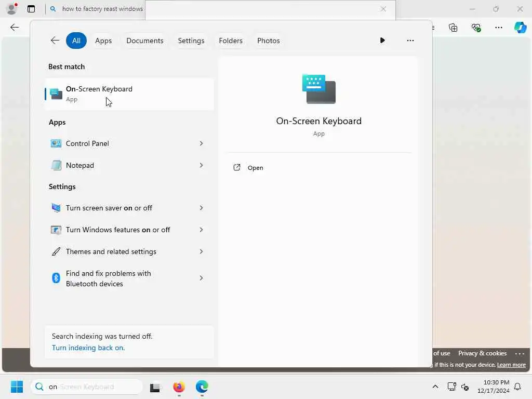Show more filters with the play arrow
Screen dimensions: 532x399
(382, 41)
